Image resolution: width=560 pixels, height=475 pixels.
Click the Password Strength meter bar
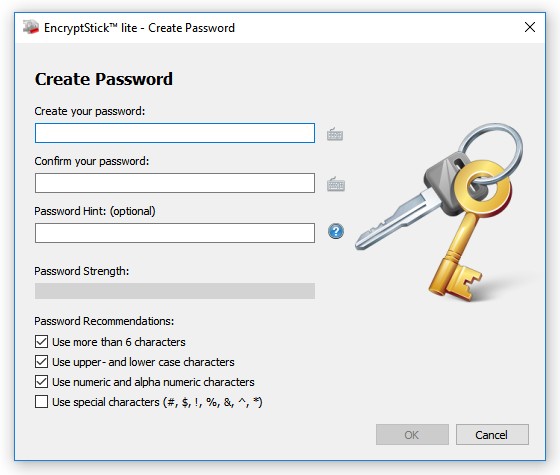point(175,291)
